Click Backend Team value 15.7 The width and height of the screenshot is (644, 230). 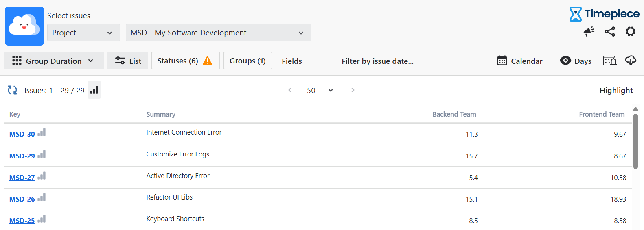472,156
